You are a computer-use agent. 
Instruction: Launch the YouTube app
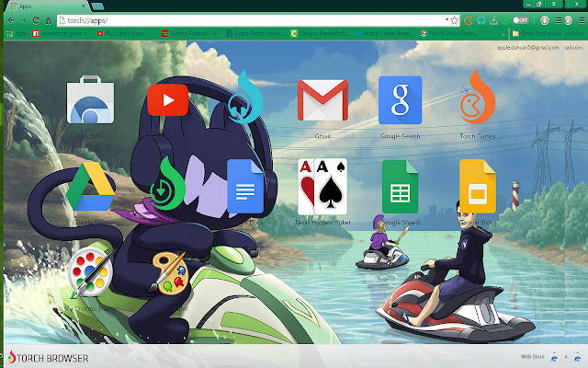(167, 100)
